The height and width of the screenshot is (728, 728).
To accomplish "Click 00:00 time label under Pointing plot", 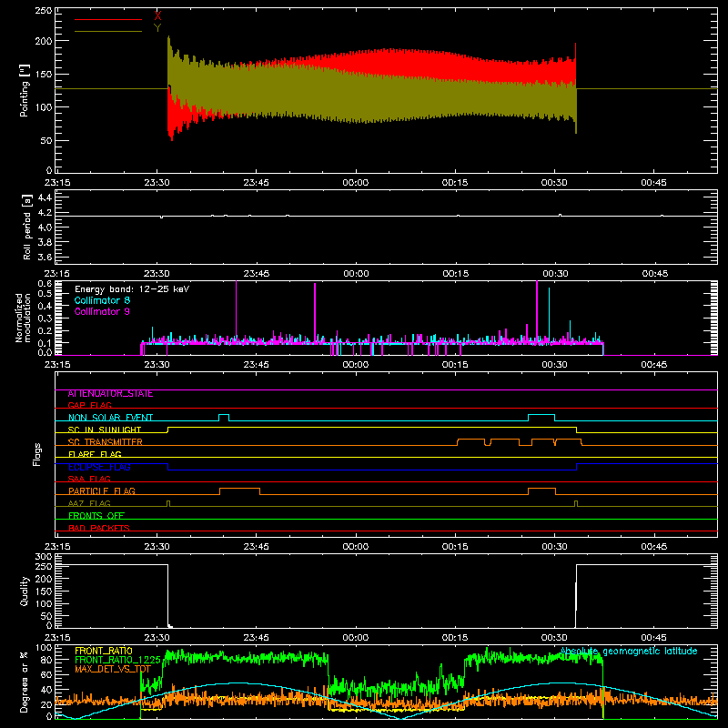I will tap(355, 183).
